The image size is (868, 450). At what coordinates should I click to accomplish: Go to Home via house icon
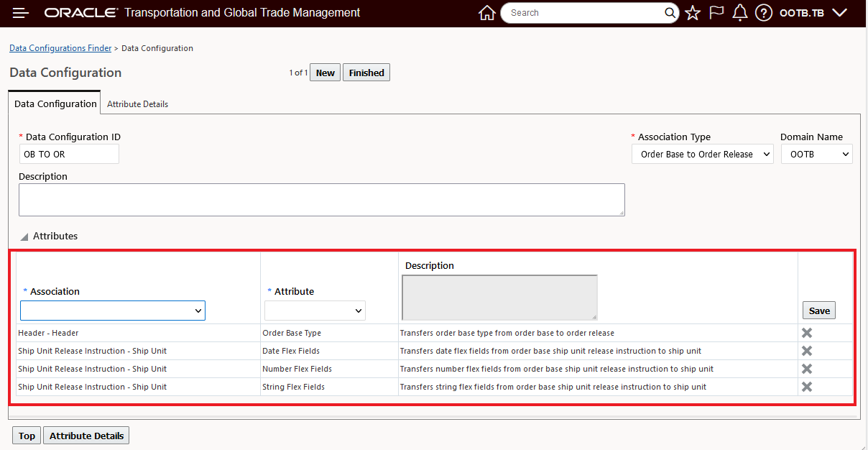(x=487, y=13)
